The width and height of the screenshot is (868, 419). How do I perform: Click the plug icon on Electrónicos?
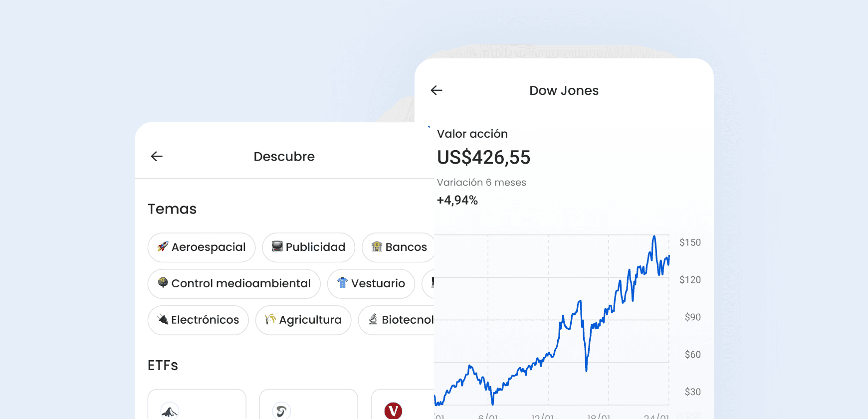163,319
